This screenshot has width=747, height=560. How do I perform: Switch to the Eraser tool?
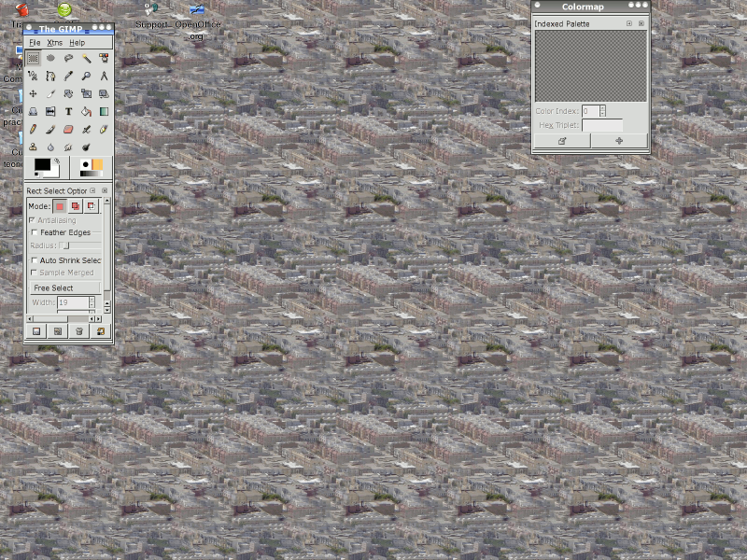(x=68, y=129)
